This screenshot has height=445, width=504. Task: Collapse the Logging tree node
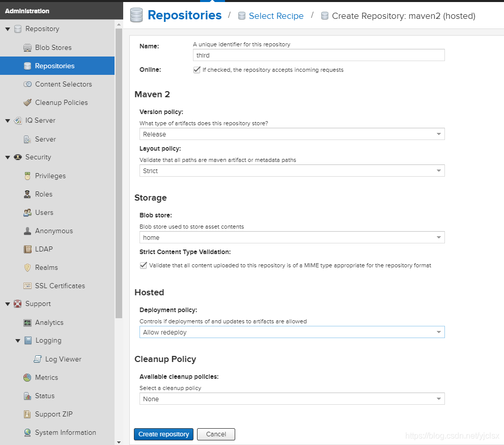pyautogui.click(x=18, y=341)
